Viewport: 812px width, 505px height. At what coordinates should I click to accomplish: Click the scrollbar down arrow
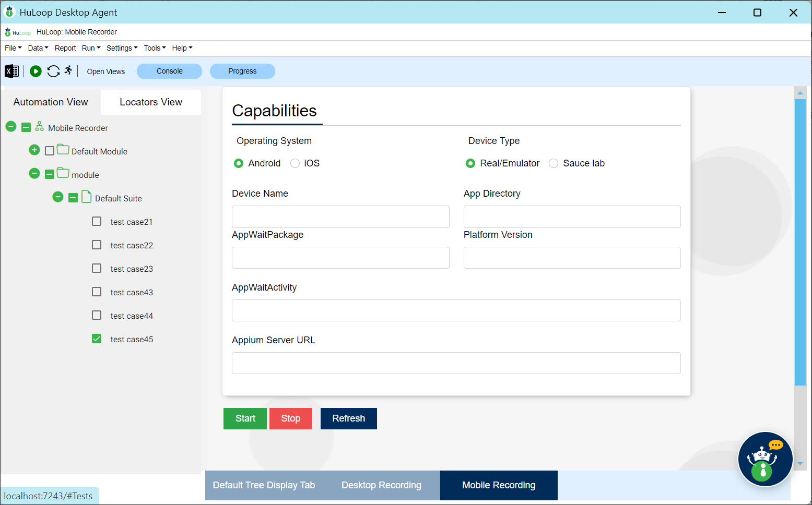(800, 463)
